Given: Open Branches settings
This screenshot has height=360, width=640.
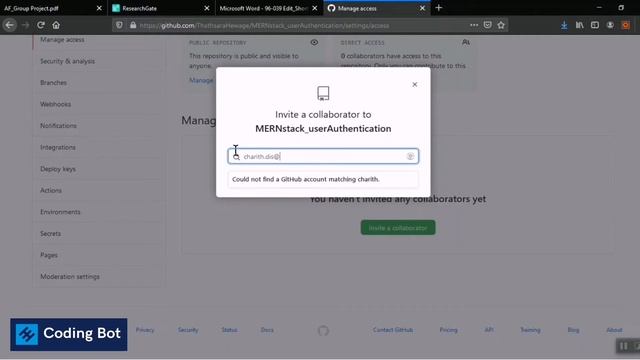Looking at the screenshot, I should (53, 83).
